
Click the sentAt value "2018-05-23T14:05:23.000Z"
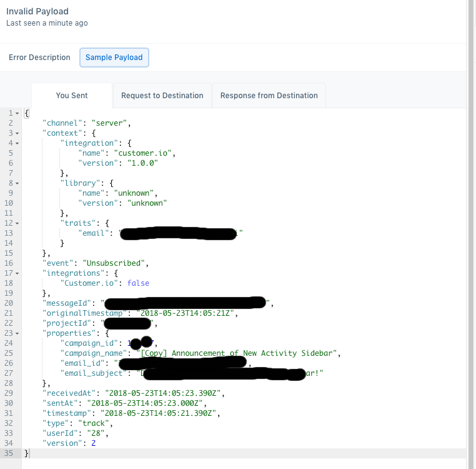click(x=145, y=403)
